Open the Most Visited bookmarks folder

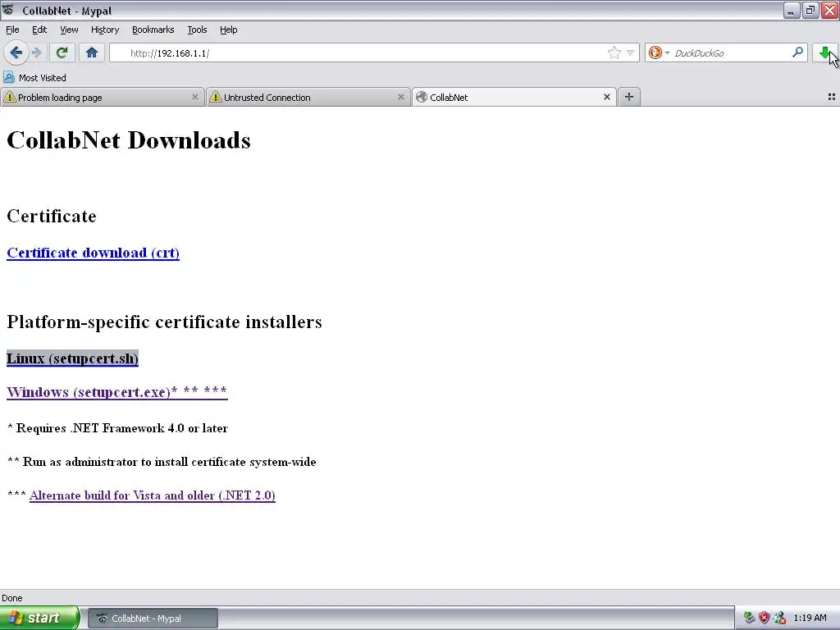coord(34,78)
